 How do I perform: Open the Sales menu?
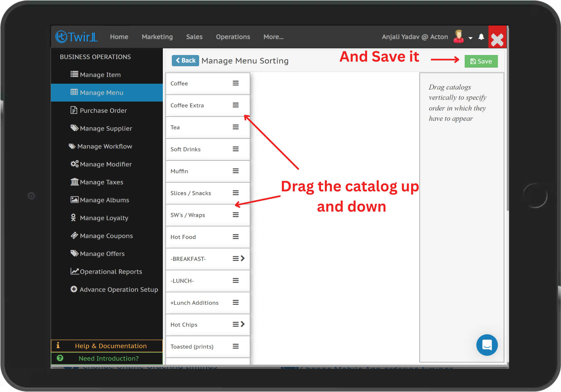click(x=194, y=37)
